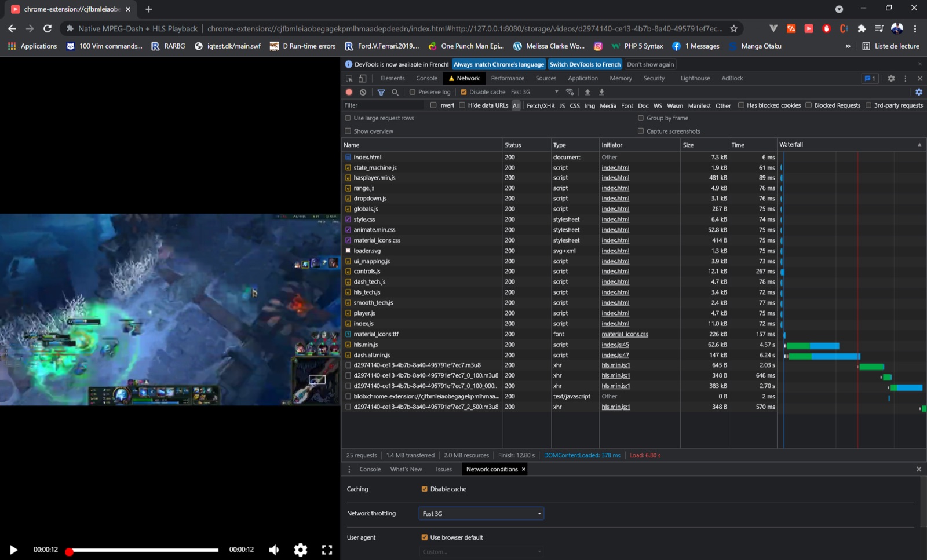Screen dimensions: 927x560
Task: Export HAR file with download arrow
Action: pyautogui.click(x=601, y=92)
